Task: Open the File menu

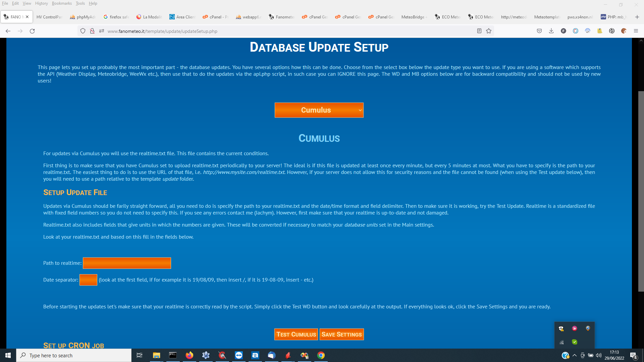Action: coord(5,3)
